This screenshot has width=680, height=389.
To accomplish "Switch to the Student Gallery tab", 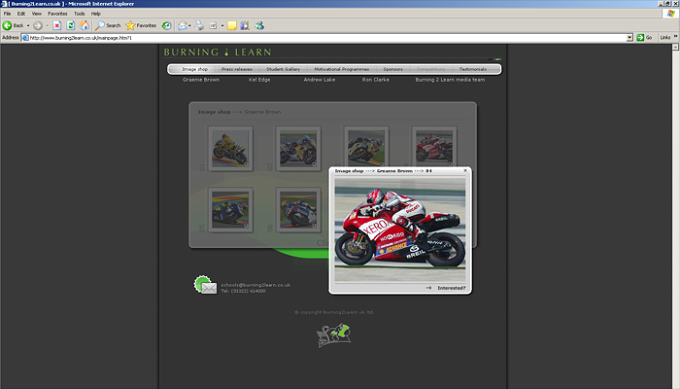I will click(x=283, y=69).
